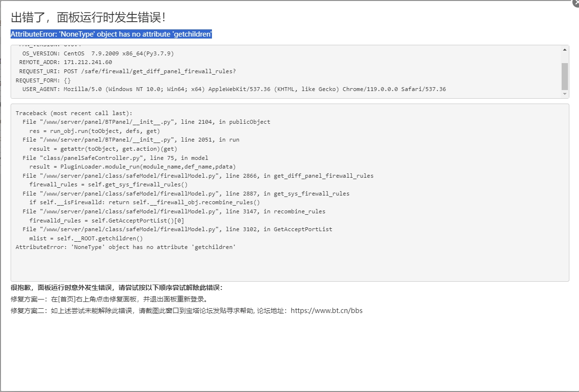Viewport: 579px width, 392px height.
Task: Click the scrollbar thumb in request info box
Action: coord(565,76)
